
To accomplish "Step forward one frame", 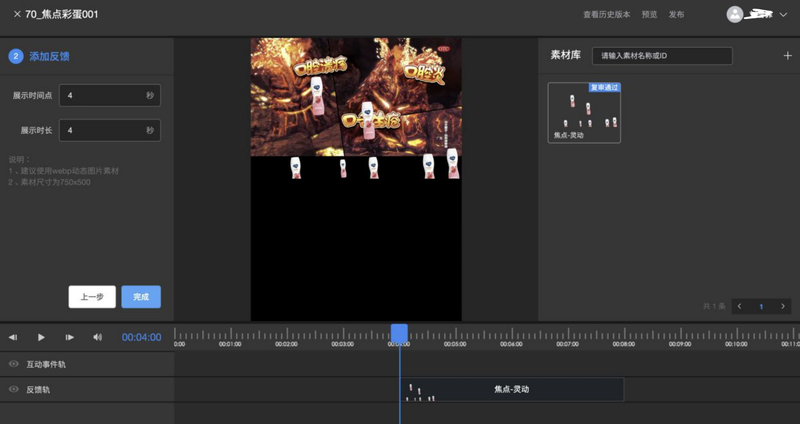I will [69, 337].
